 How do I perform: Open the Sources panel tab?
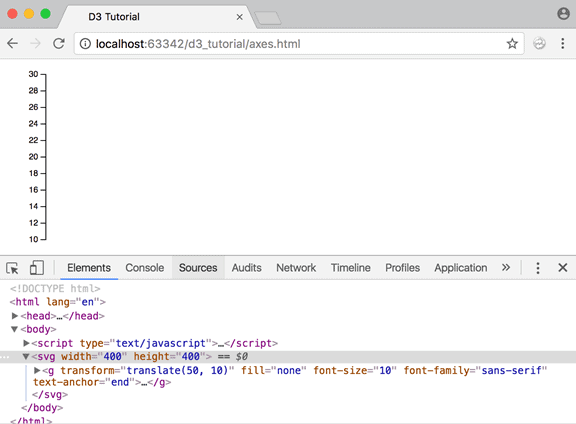(198, 268)
